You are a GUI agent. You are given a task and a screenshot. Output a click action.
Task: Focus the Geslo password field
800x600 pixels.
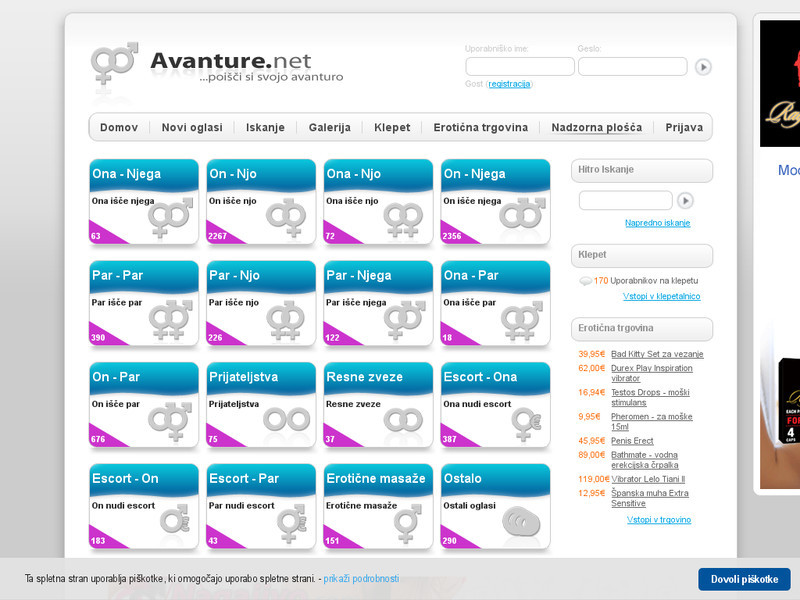tap(632, 67)
